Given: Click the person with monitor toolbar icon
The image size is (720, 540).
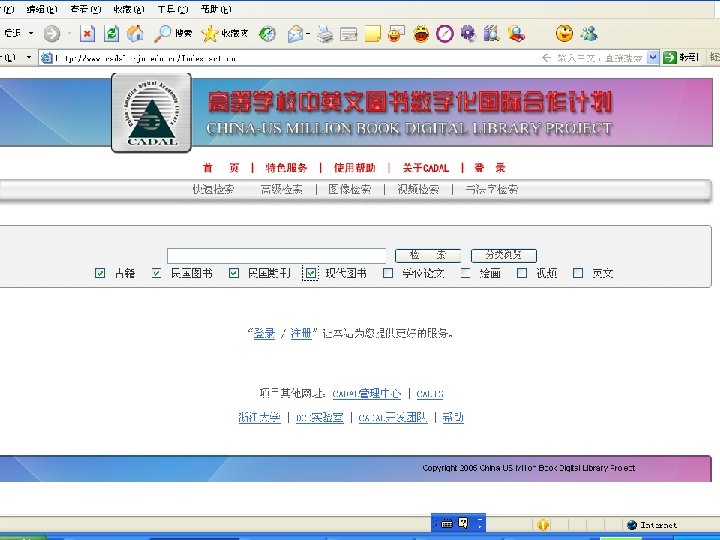Looking at the screenshot, I should [516, 34].
